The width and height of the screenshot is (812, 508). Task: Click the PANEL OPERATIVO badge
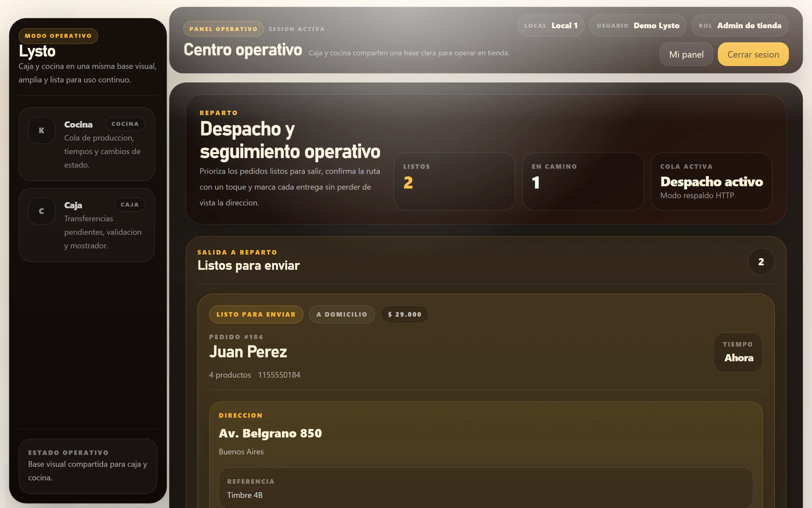point(224,29)
